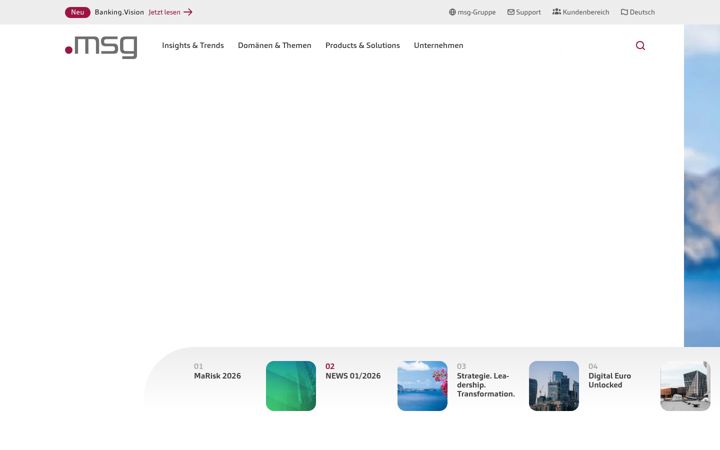Click the globe icon beside msg-Gruppe
This screenshot has height=450, width=720.
(452, 12)
